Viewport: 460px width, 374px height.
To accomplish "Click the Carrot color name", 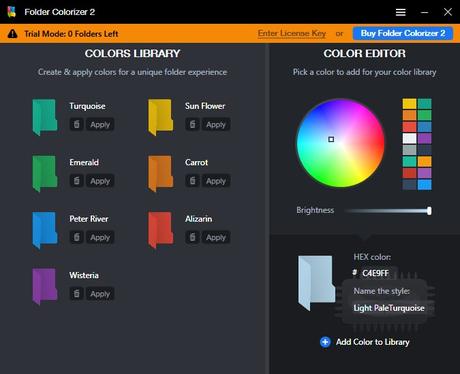I will click(196, 162).
